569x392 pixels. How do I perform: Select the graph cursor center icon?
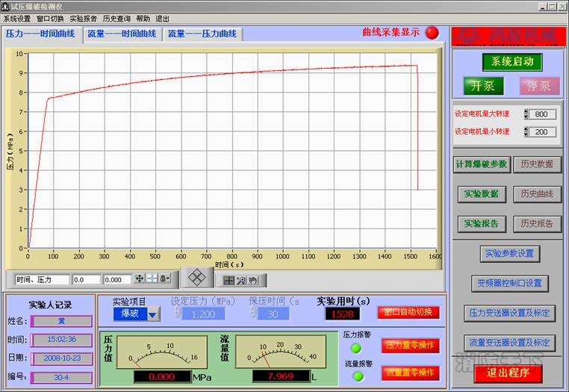click(x=152, y=279)
